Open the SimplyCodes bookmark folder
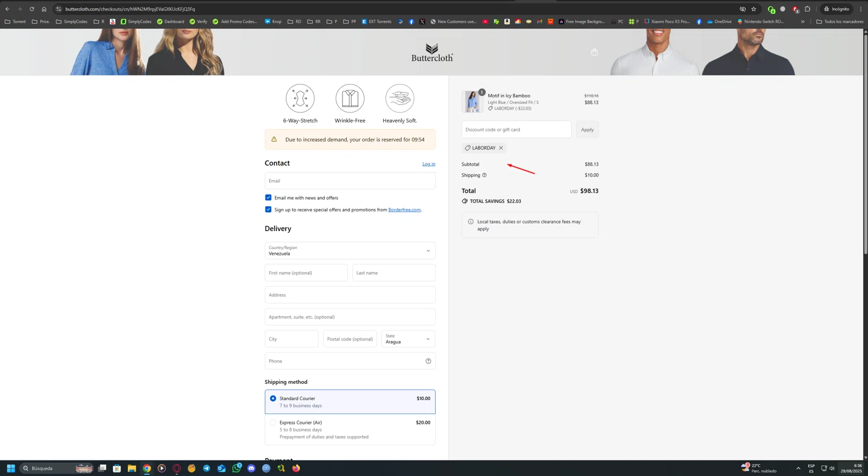 pyautogui.click(x=72, y=21)
